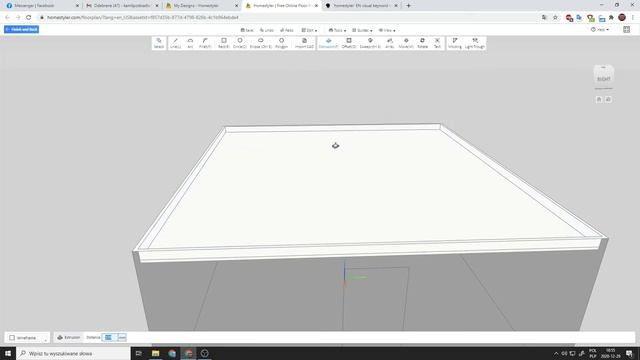640x360 pixels.
Task: Click the RIGHT face of the view cube
Action: [x=604, y=78]
